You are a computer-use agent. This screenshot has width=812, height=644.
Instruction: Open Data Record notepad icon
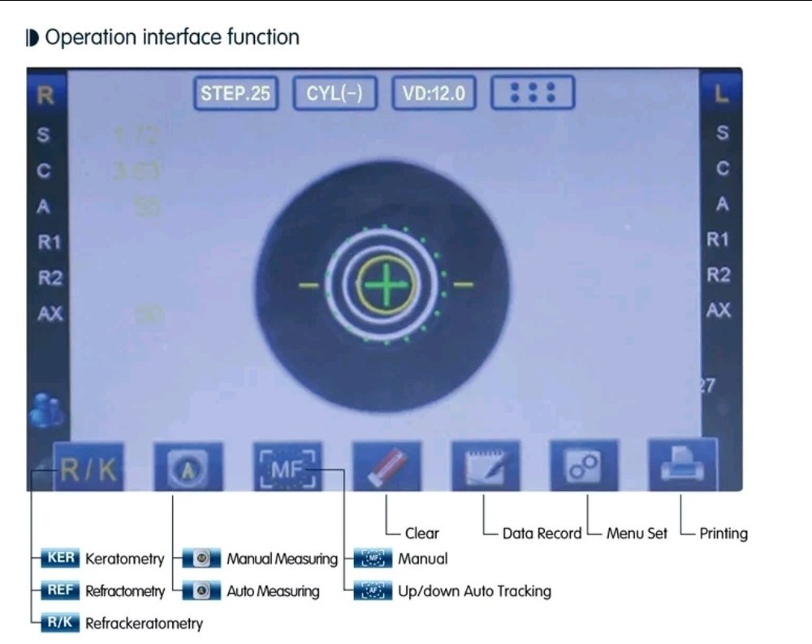(485, 467)
